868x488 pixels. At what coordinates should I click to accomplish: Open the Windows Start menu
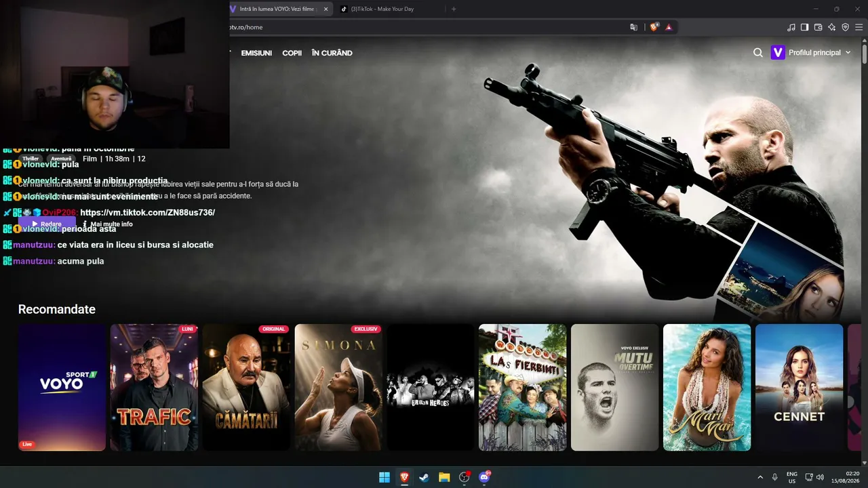pos(384,477)
